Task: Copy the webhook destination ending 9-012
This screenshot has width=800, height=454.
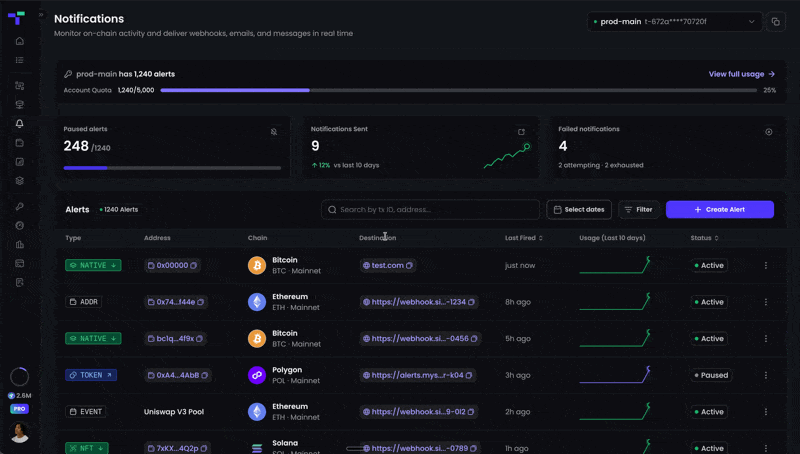Action: (x=471, y=412)
